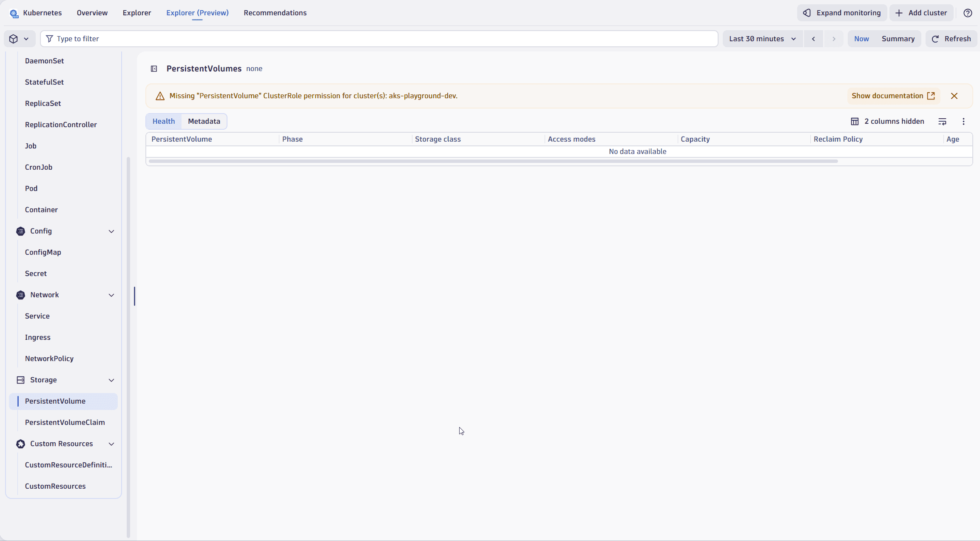This screenshot has height=541, width=980.
Task: Open the cube cluster selector dropdown
Action: (x=19, y=39)
